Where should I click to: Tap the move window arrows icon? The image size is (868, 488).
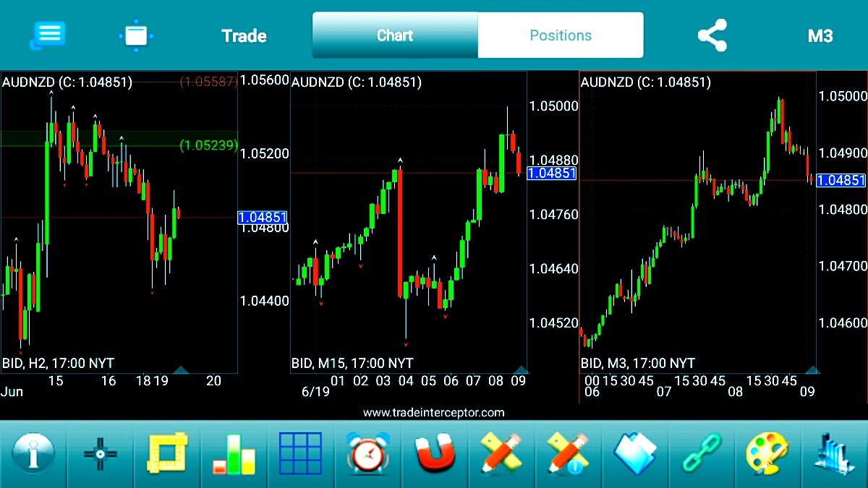(x=136, y=35)
